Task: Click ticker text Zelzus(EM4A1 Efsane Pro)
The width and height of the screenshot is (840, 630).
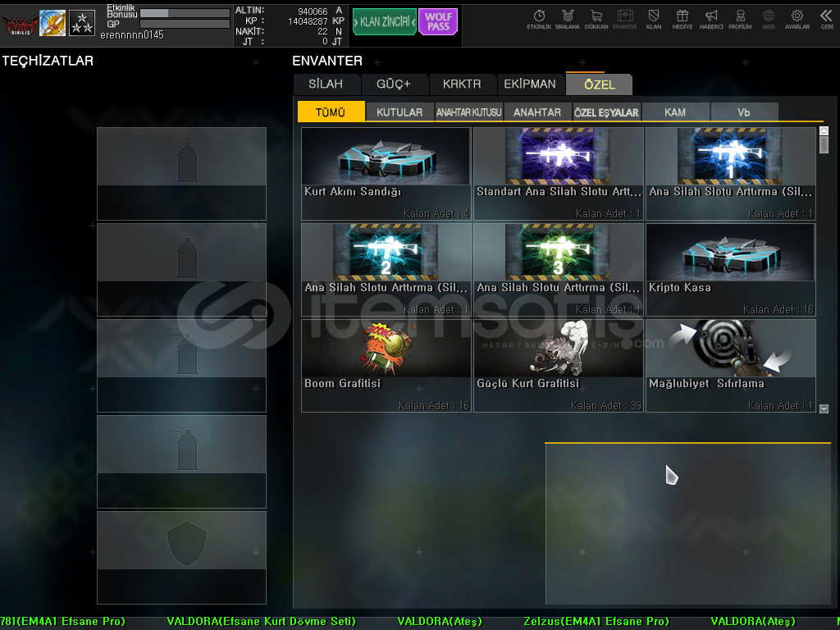Action: click(596, 621)
